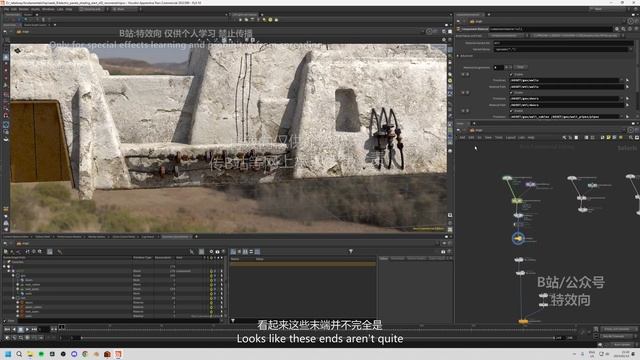The width and height of the screenshot is (640, 360).
Task: Open the File menu in Houdini's main menu bar
Action: point(7,9)
